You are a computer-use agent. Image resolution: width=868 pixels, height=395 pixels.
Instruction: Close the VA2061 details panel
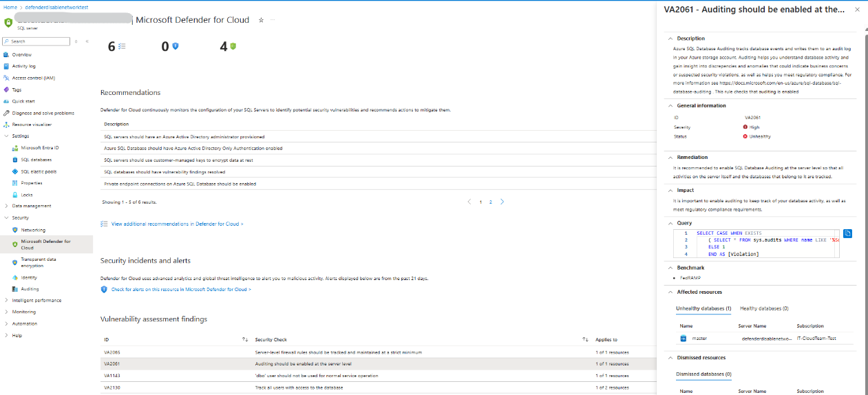(x=857, y=10)
